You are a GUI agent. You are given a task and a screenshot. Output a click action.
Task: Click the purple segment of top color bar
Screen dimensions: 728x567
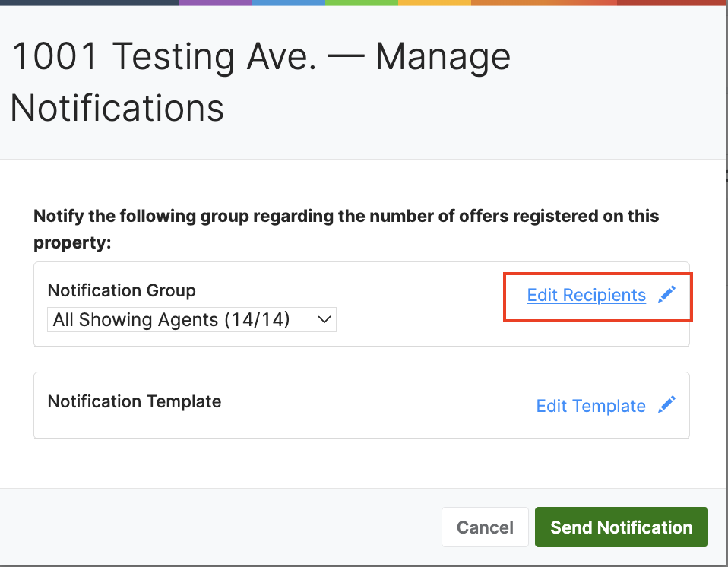[216, 3]
